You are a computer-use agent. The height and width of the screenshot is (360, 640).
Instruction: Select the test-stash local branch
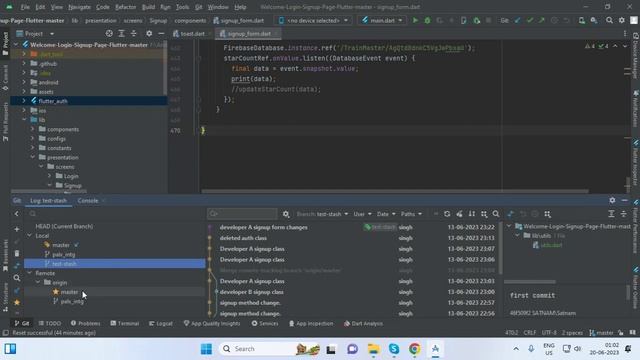tap(114, 264)
